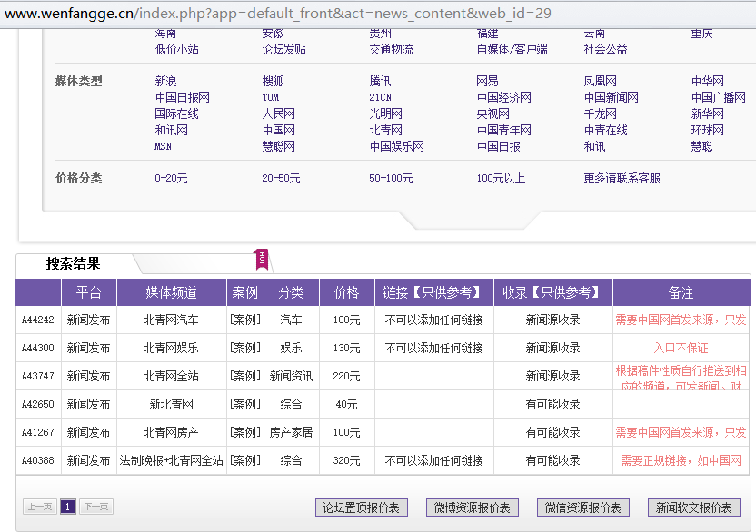Open the 低价小站 category link
This screenshot has width=756, height=532.
[176, 50]
